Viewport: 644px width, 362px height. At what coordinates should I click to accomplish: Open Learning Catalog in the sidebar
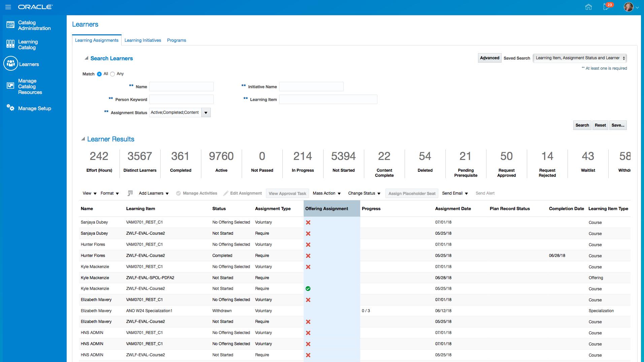tap(28, 44)
